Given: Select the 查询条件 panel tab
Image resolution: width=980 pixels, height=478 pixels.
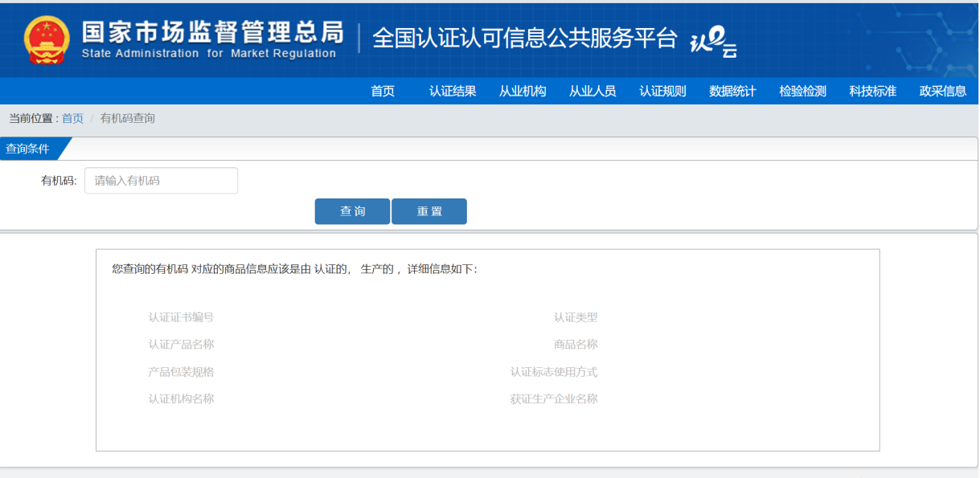Looking at the screenshot, I should click(28, 149).
